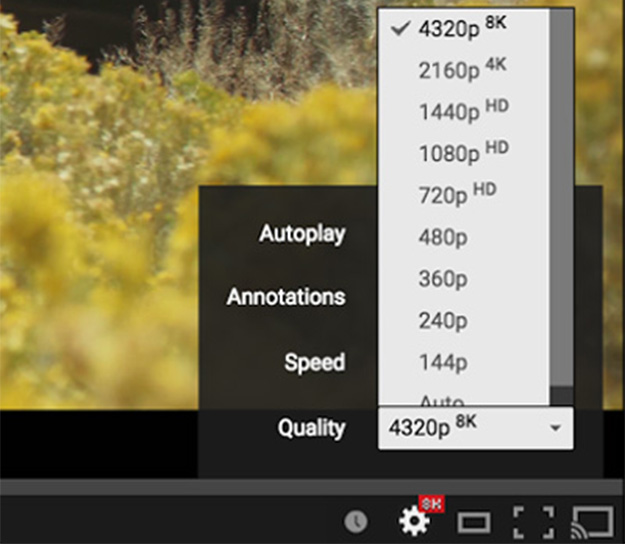The image size is (625, 544).
Task: Select 480p resolution
Action: pyautogui.click(x=443, y=237)
